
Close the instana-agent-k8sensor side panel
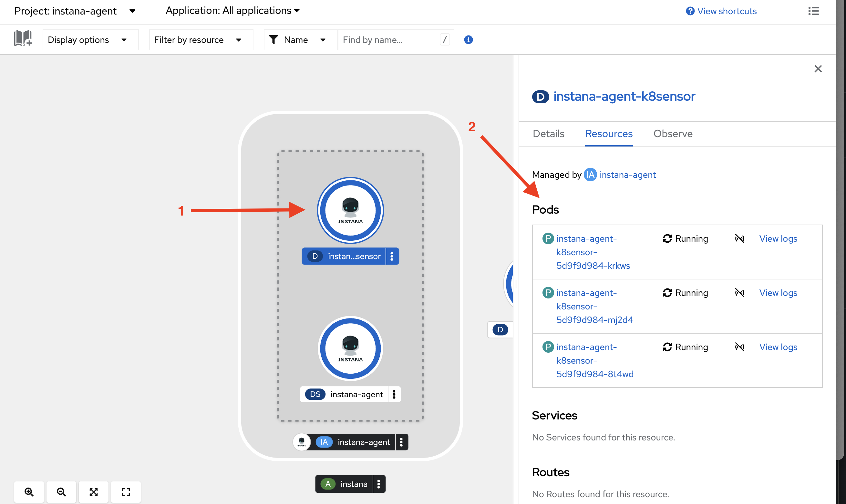(818, 69)
